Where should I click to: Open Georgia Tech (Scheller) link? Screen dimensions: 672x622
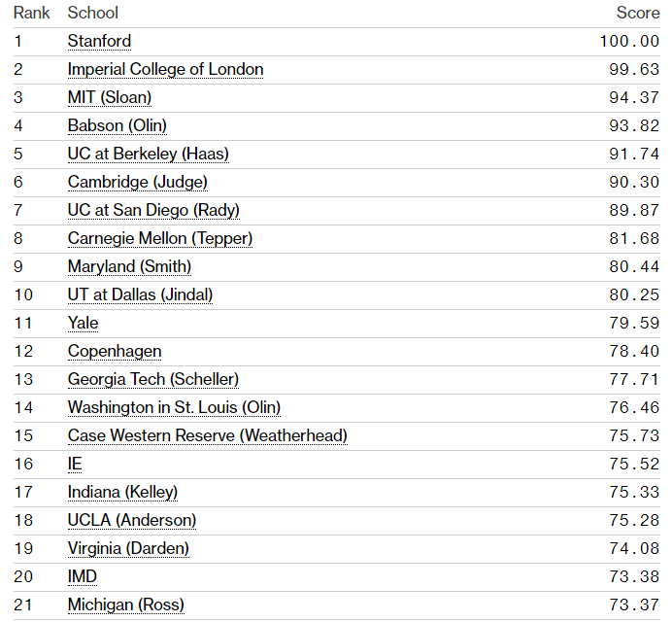152,380
